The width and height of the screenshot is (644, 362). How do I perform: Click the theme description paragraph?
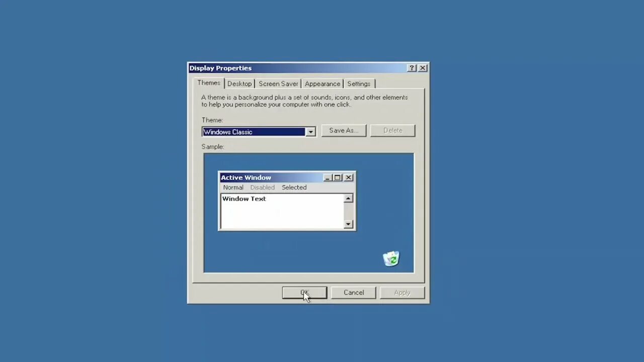(305, 101)
